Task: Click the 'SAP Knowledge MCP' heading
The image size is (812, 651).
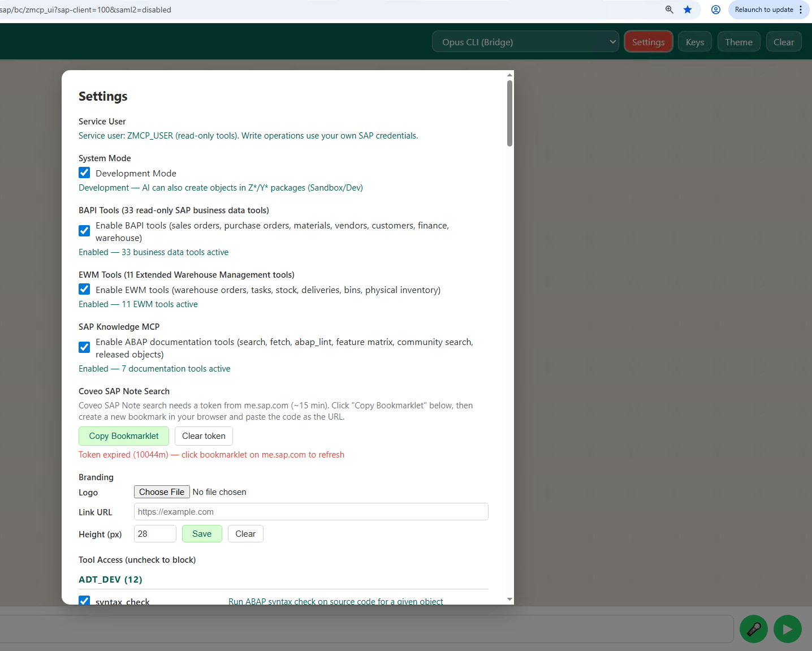Action: click(x=119, y=327)
